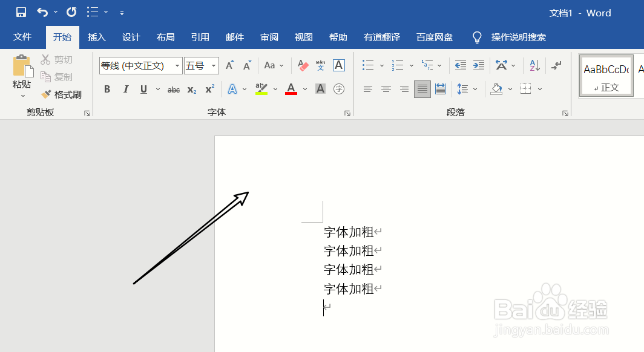The width and height of the screenshot is (644, 352).
Task: Clear all formatting with eraser icon
Action: pos(303,65)
